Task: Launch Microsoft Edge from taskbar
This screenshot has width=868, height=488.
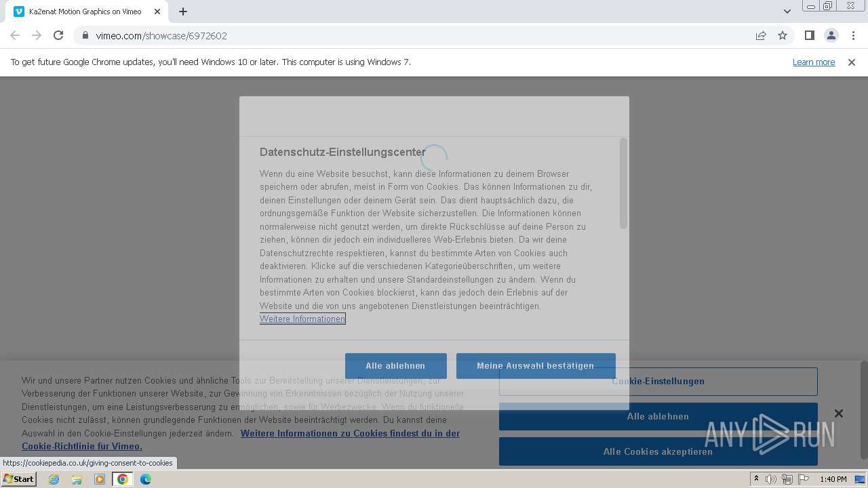Action: point(146,479)
